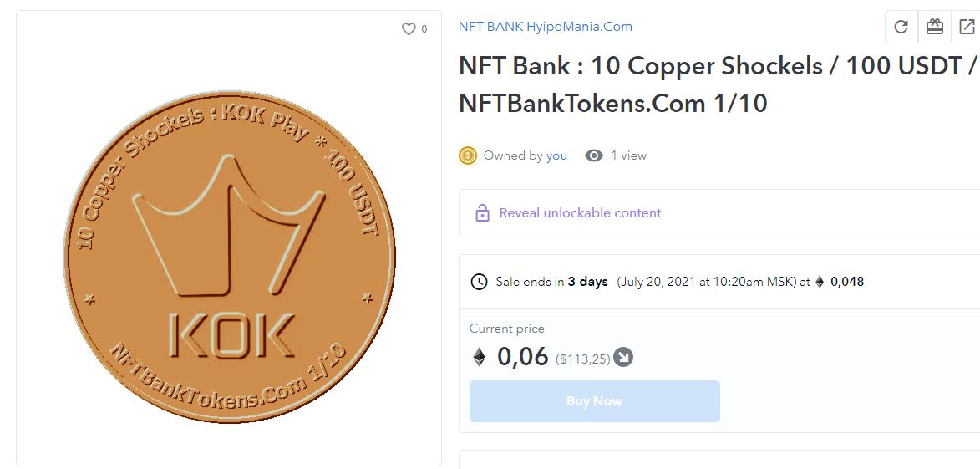Click the declining price arrow icon
980x469 pixels.
623,358
